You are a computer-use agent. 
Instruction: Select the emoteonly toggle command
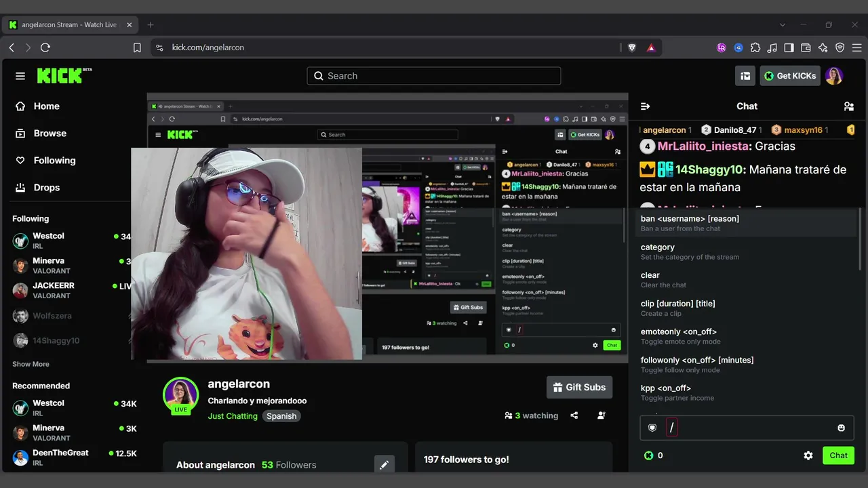[x=747, y=336]
